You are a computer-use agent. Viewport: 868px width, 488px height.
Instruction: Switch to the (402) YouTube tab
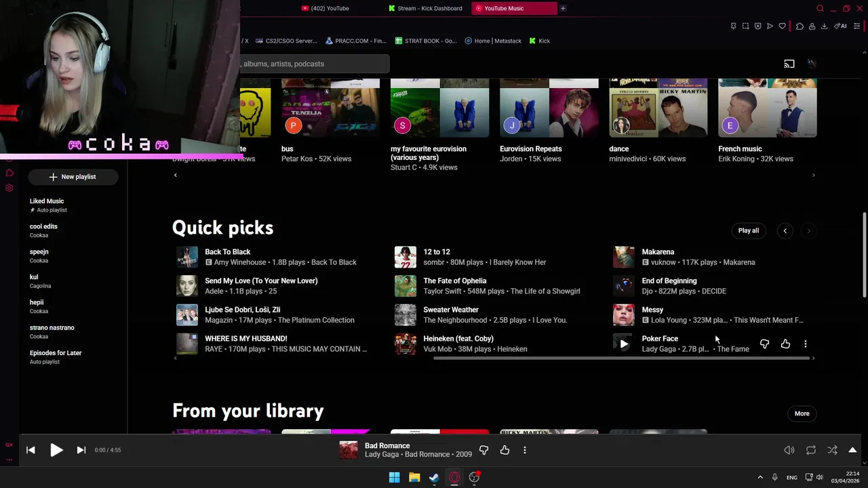point(330,8)
